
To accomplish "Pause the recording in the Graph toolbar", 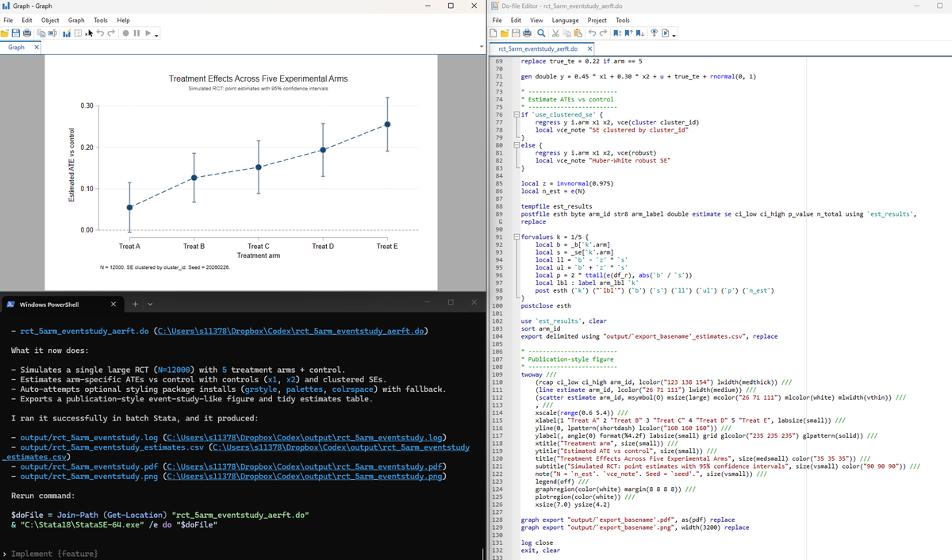I will coord(136,33).
